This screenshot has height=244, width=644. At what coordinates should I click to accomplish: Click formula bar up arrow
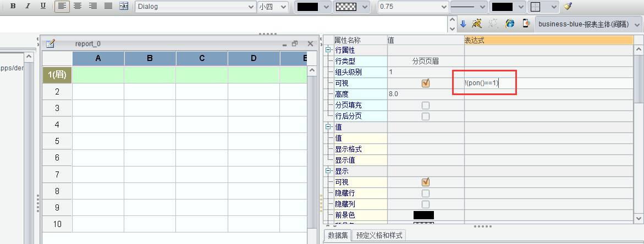pyautogui.click(x=453, y=19)
